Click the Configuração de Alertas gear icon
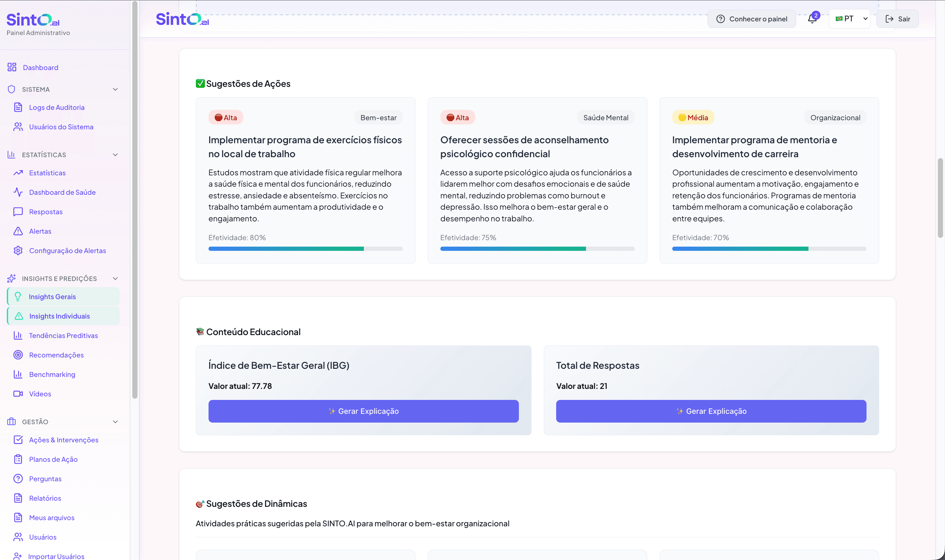945x560 pixels. click(x=18, y=251)
